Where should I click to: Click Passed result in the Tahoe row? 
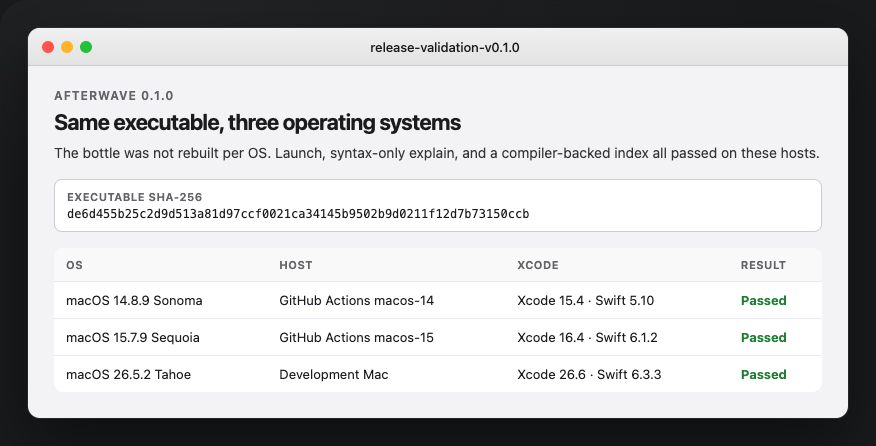coord(763,374)
